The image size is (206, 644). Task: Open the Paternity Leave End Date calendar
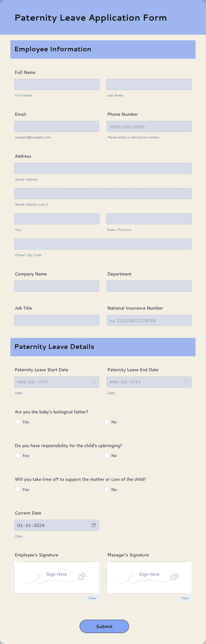coord(186,382)
